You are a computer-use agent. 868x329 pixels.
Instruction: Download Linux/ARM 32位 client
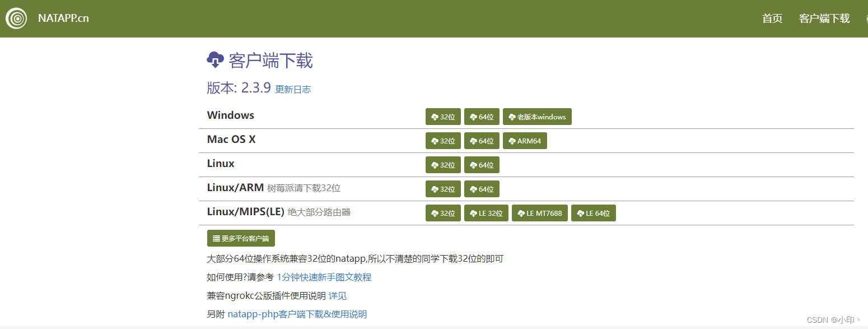coord(443,189)
